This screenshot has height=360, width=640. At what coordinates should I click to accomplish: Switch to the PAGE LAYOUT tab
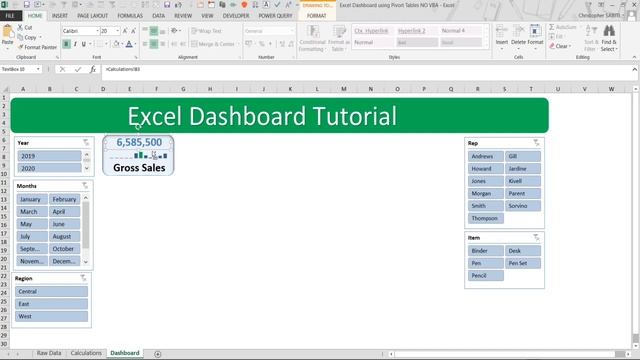tap(93, 16)
